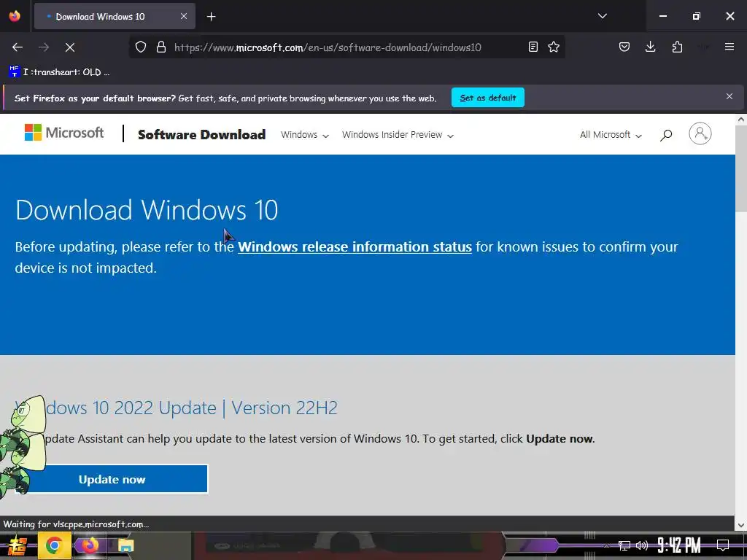The width and height of the screenshot is (747, 560).
Task: Expand the Windows navigation dropdown
Action: tap(305, 135)
